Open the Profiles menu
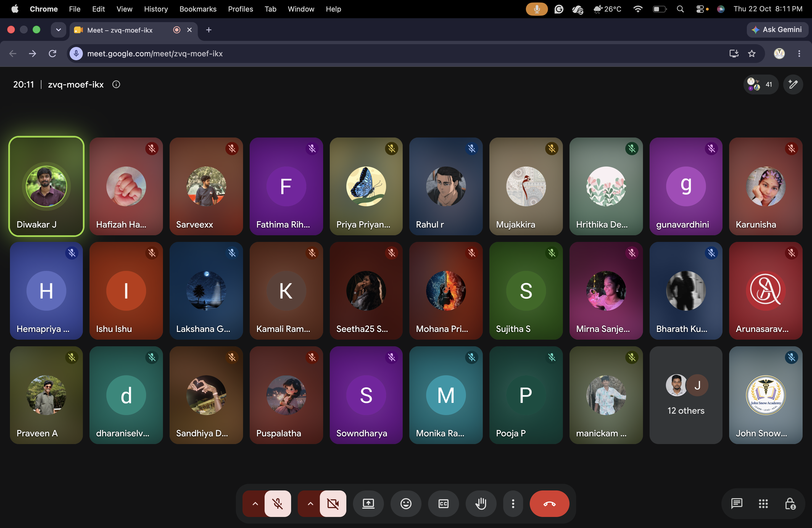Viewport: 812px width, 528px height. coord(240,9)
